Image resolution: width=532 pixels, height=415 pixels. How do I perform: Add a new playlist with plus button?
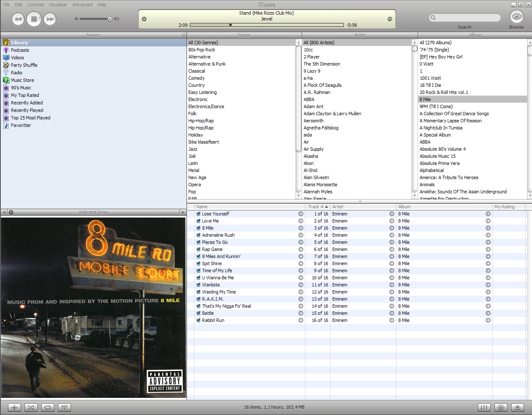[x=14, y=407]
